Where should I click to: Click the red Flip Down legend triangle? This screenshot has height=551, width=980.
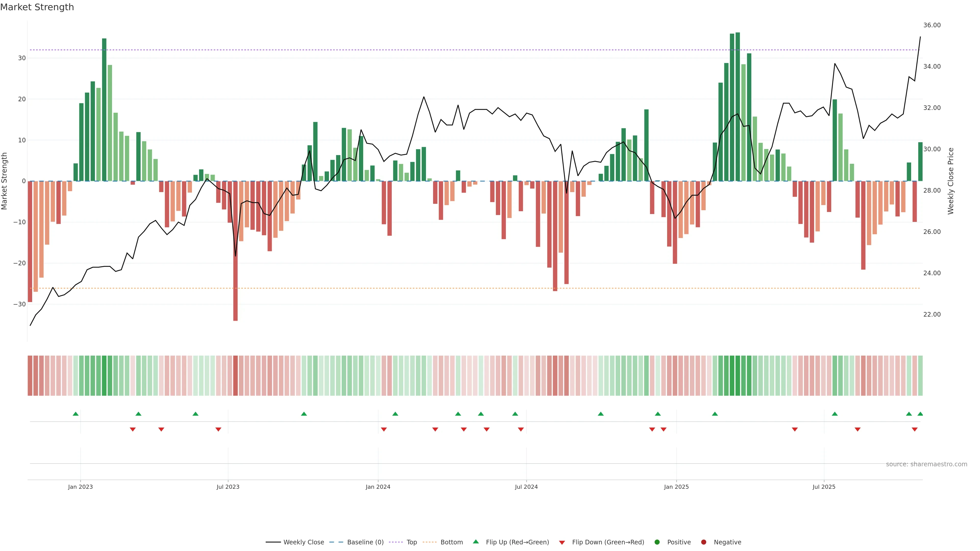click(562, 543)
